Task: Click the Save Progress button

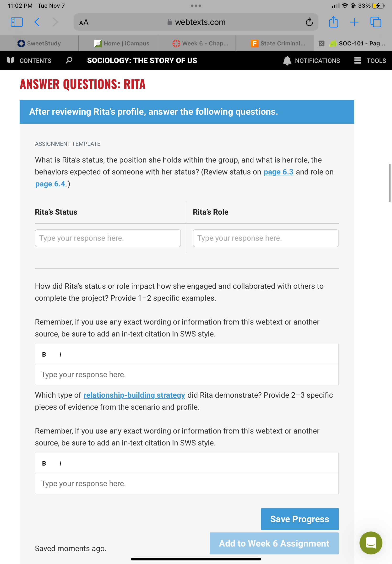Action: point(300,519)
